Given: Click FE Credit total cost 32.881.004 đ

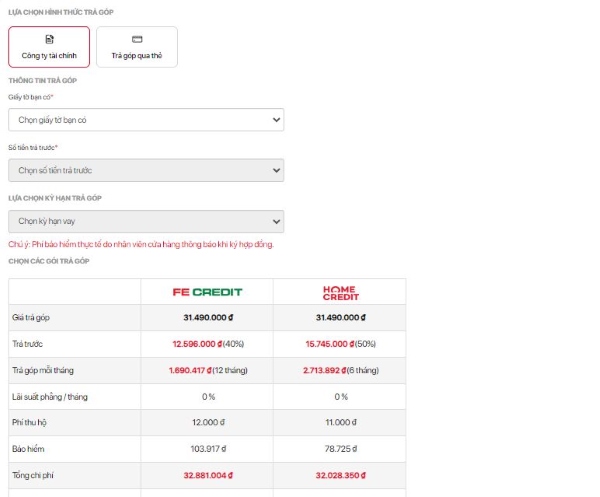Looking at the screenshot, I should point(206,475).
